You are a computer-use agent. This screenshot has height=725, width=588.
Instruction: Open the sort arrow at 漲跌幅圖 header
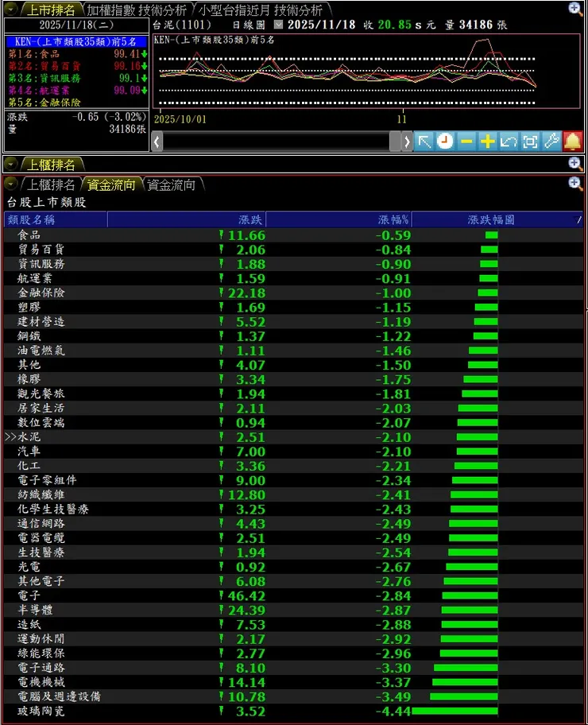(578, 219)
